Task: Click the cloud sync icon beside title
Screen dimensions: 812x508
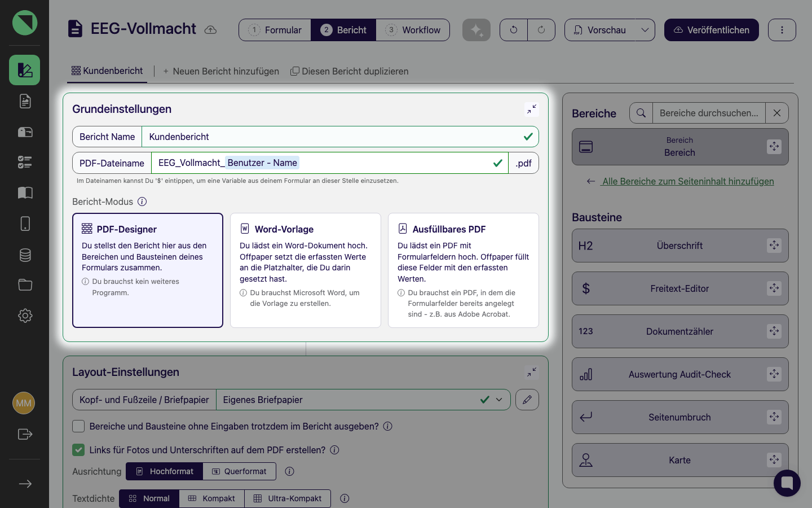Action: click(210, 30)
